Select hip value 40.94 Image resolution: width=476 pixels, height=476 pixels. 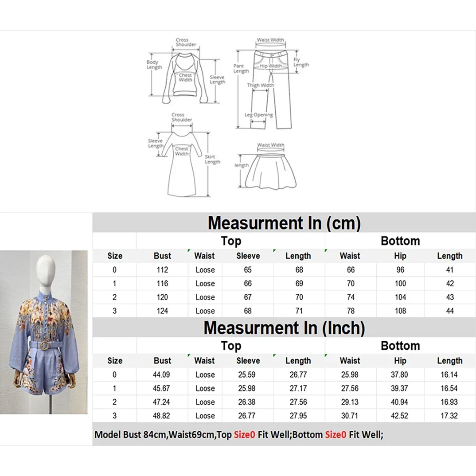pyautogui.click(x=399, y=402)
